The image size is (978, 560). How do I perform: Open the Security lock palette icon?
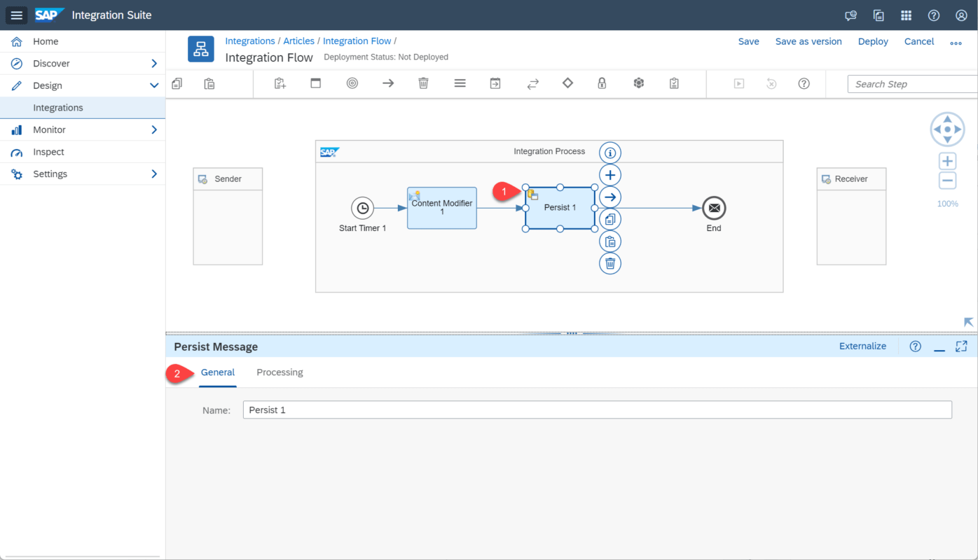coord(602,83)
